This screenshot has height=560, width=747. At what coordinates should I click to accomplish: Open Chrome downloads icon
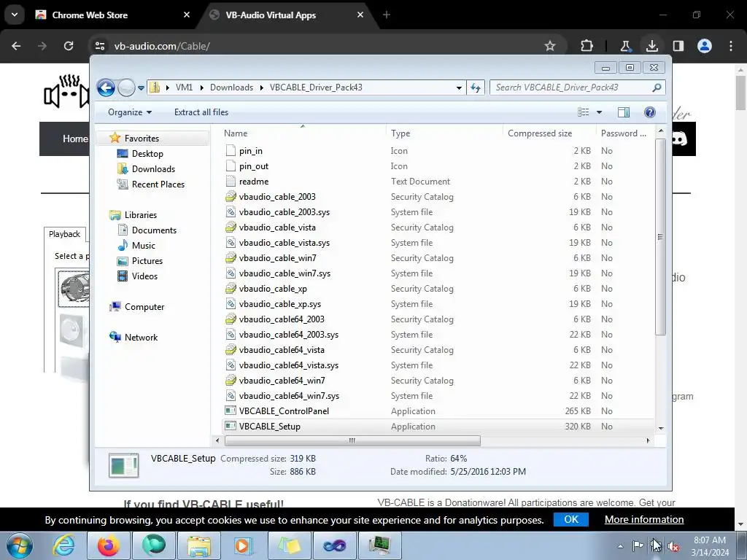651,46
